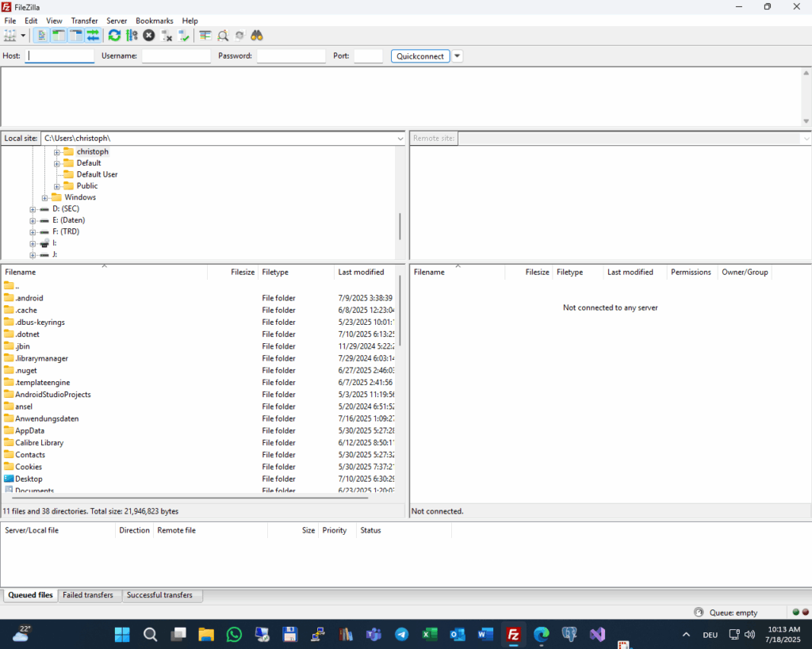The image size is (812, 649).
Task: Refresh the file and folder lists
Action: click(114, 35)
